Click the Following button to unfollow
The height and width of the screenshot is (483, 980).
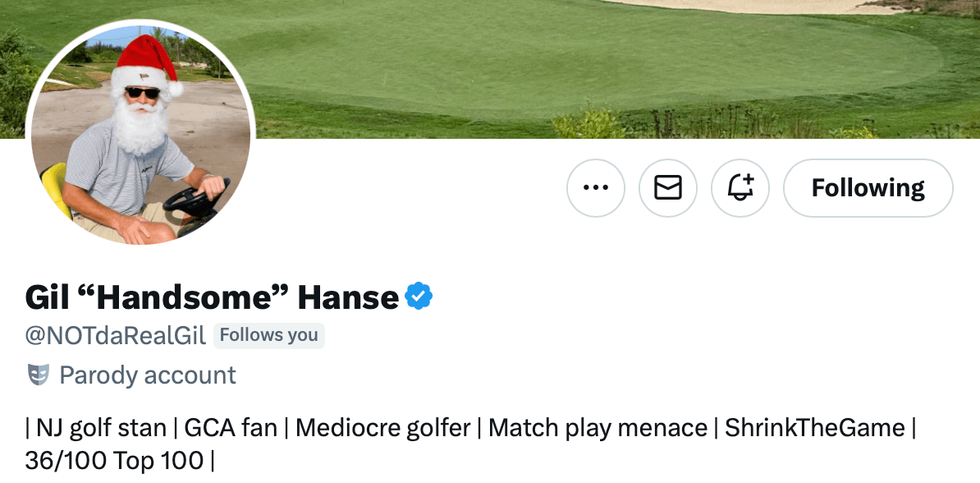(868, 188)
